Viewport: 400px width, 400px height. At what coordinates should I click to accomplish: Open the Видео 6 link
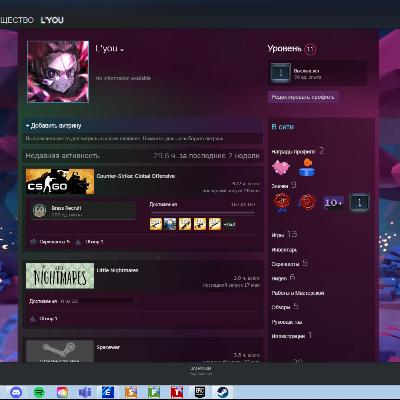coord(283,278)
